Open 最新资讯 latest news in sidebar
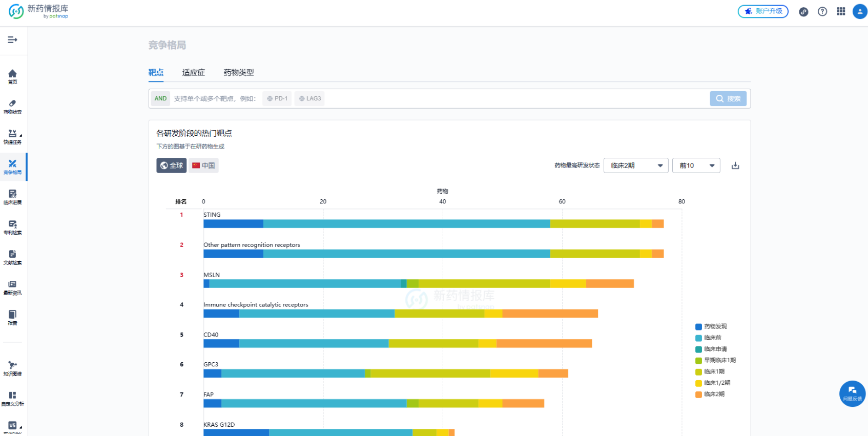 pos(13,287)
